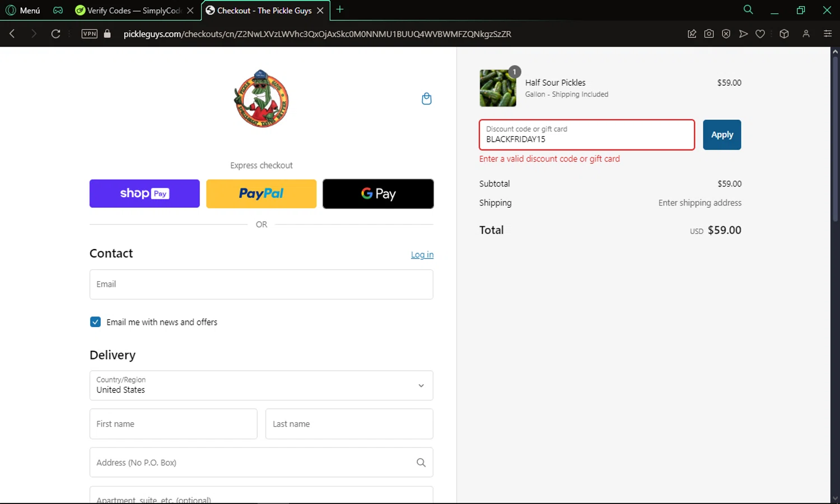
Task: Apply the discount code
Action: (722, 134)
